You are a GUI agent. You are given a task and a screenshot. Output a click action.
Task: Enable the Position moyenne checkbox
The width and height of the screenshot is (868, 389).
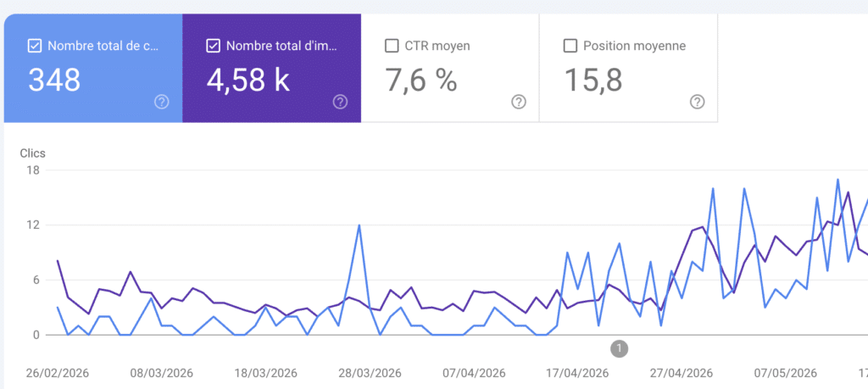[570, 46]
